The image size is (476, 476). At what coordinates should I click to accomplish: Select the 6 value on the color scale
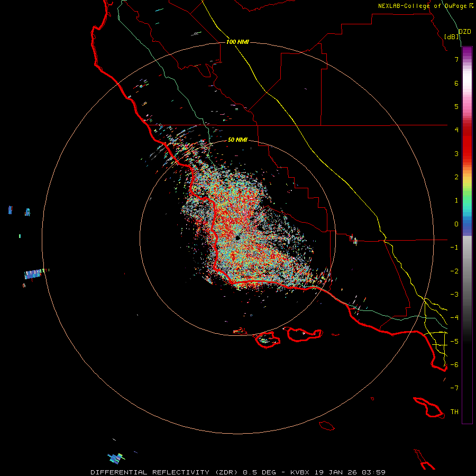(456, 83)
